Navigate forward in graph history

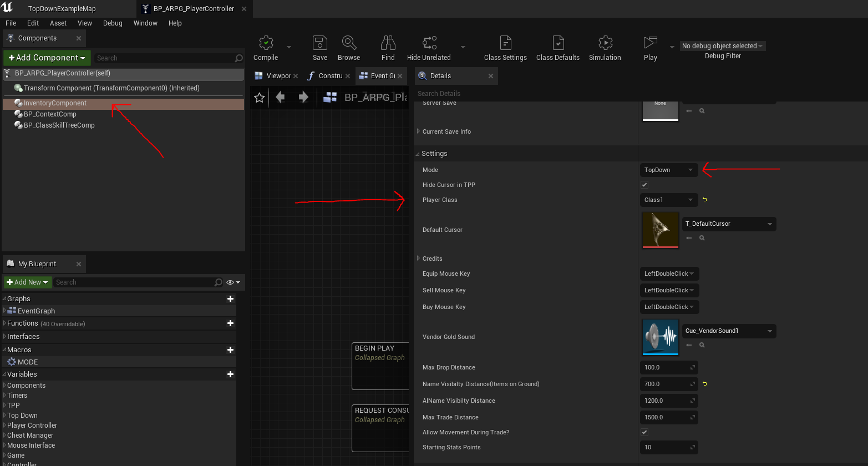click(303, 98)
